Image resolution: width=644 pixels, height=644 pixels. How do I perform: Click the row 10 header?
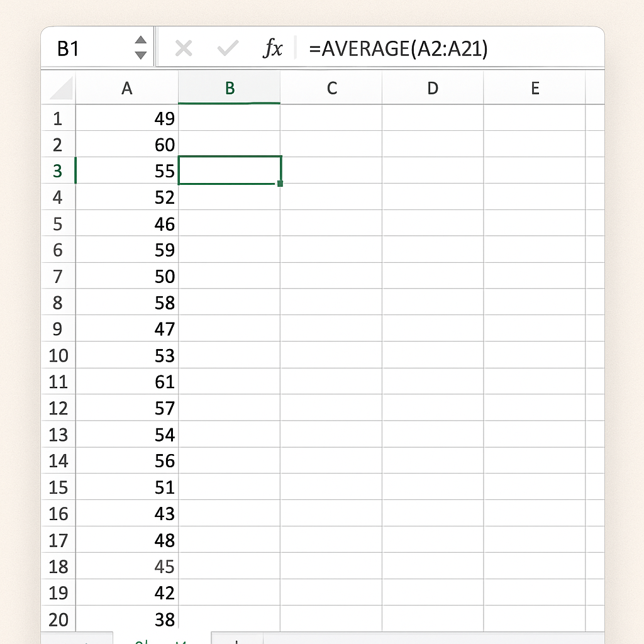pos(58,356)
